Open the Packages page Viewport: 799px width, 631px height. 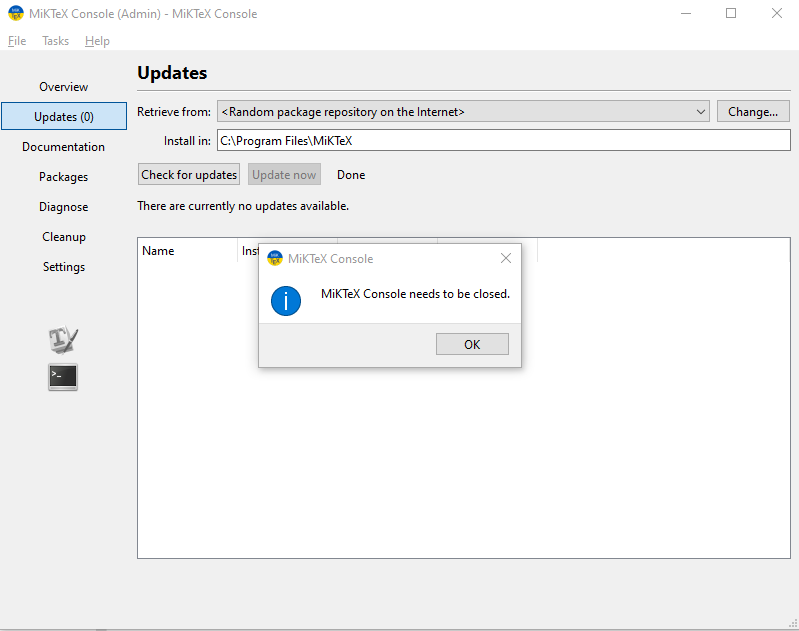tap(64, 177)
